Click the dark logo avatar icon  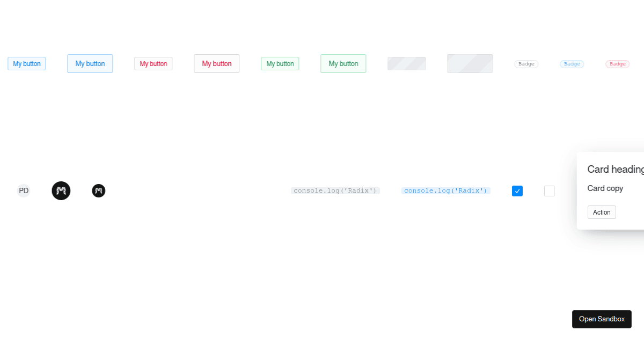[61, 190]
